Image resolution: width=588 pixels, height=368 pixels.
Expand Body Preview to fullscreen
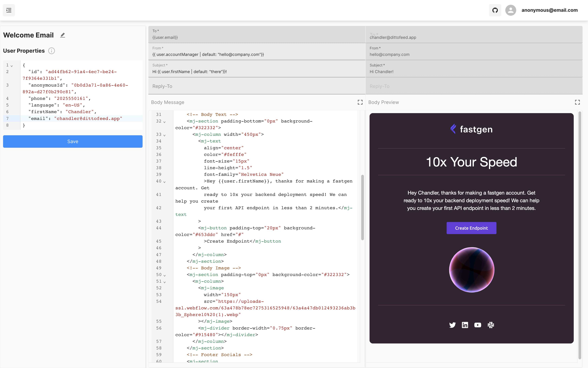pos(577,102)
